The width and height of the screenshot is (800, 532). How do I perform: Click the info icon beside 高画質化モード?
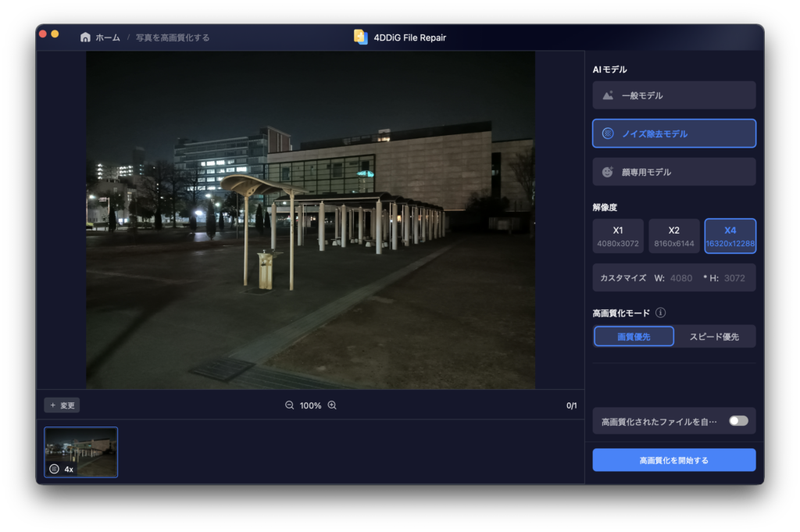660,313
